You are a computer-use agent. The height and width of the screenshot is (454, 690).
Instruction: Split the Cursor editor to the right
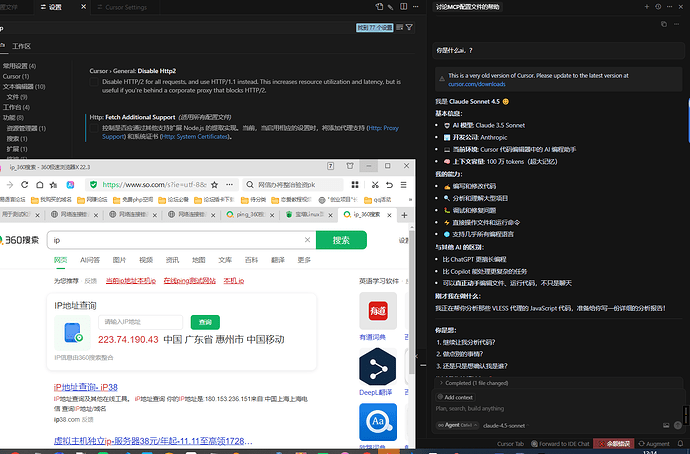point(404,7)
